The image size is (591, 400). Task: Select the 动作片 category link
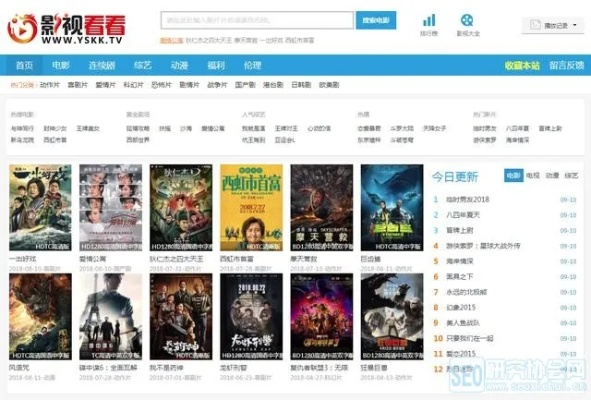click(50, 85)
